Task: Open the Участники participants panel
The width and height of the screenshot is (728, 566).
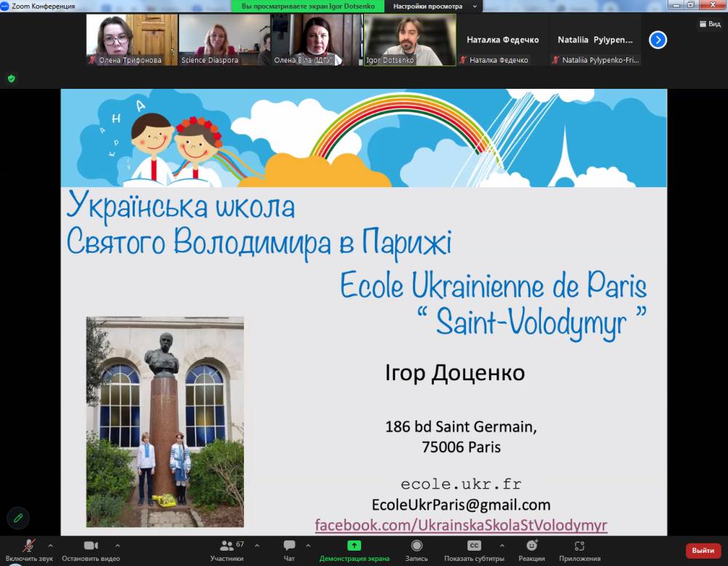Action: (226, 549)
